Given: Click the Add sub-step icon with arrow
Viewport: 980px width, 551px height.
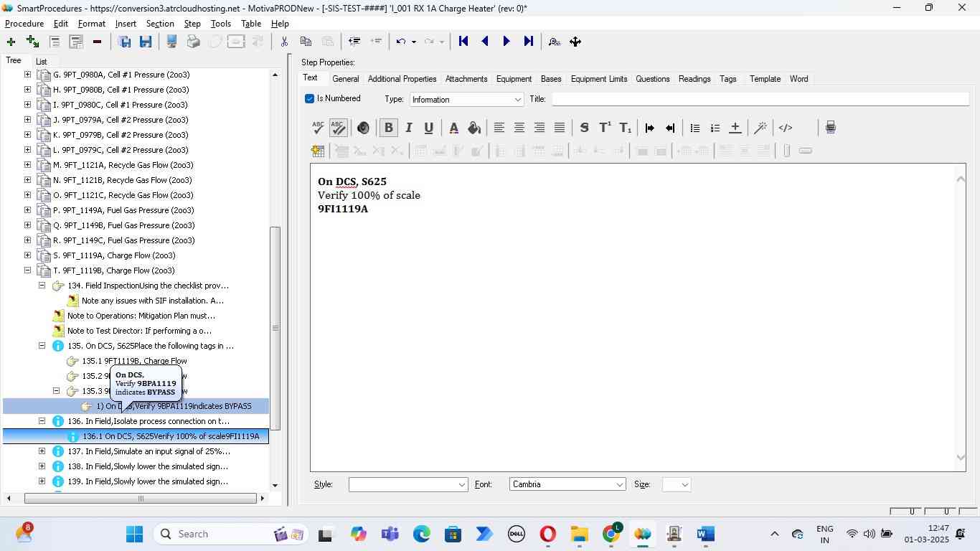Looking at the screenshot, I should 32,42.
